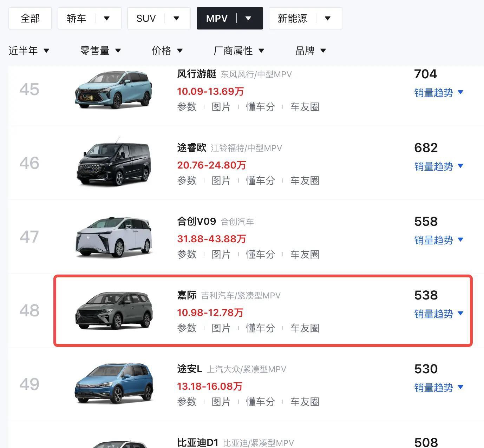Viewport: 484px width, 448px height.
Task: Click the 途安L model name
Action: pos(190,369)
